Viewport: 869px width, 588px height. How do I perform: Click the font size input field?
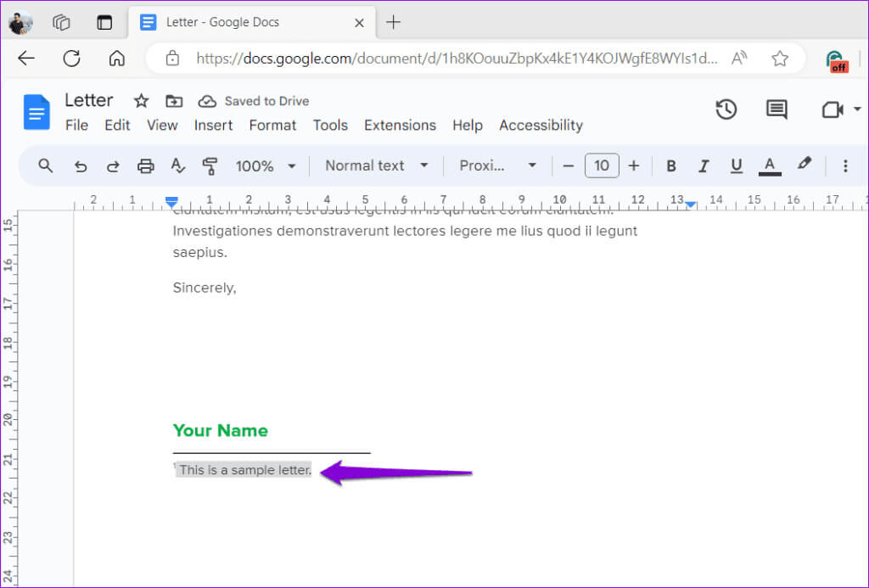pyautogui.click(x=601, y=166)
